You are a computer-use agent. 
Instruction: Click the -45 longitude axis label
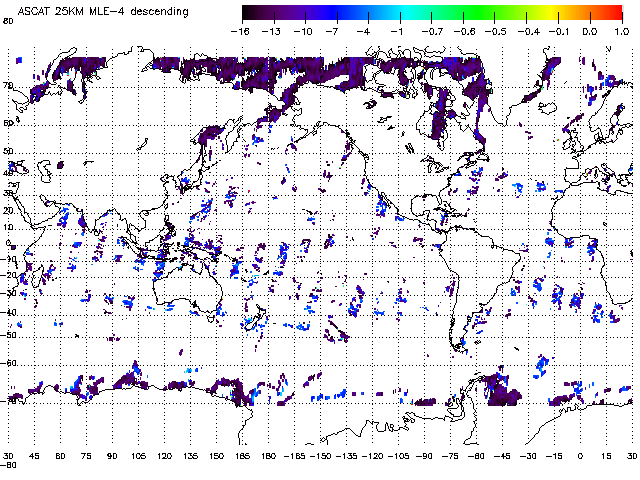point(502,456)
